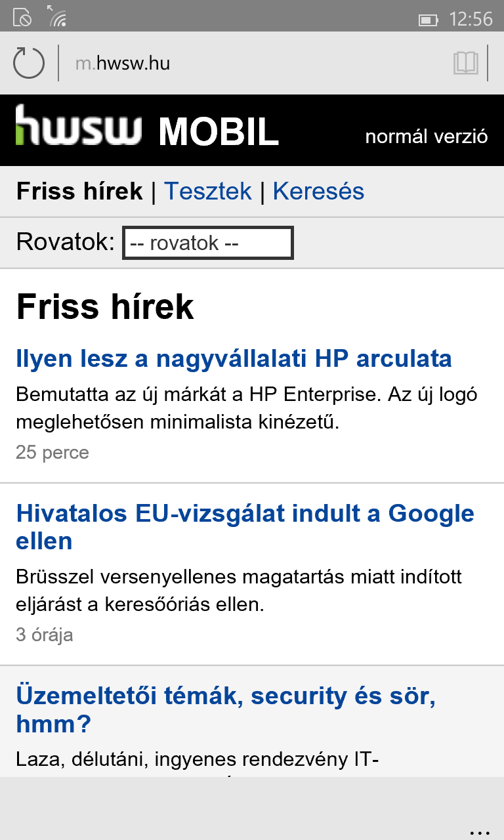Tap the hwsw logo
The height and width of the screenshot is (840, 504).
pyautogui.click(x=79, y=125)
